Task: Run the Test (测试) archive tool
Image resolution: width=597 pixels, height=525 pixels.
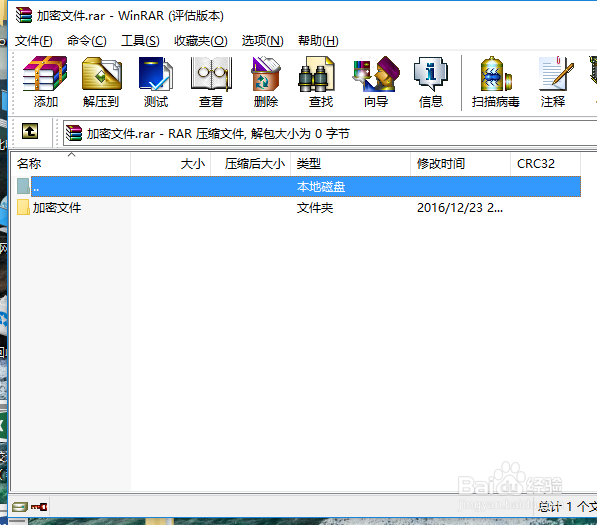Action: 156,81
